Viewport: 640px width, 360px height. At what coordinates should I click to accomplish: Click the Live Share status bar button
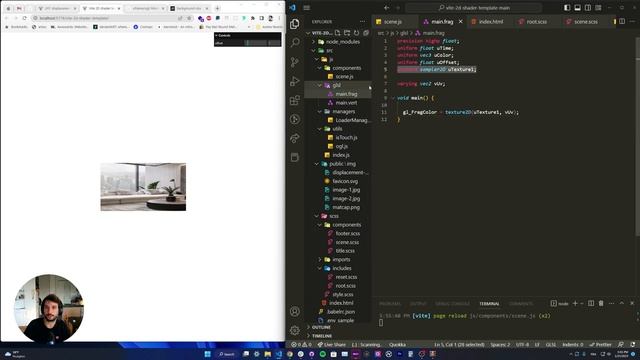(331, 345)
